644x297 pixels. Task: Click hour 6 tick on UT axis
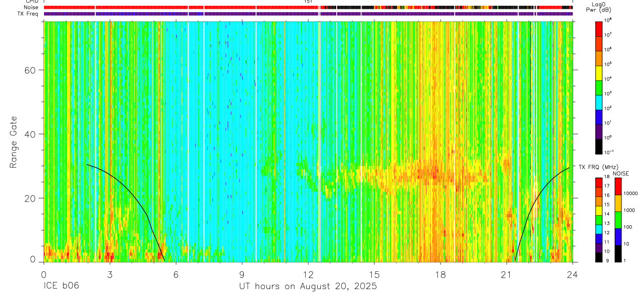coord(176,274)
